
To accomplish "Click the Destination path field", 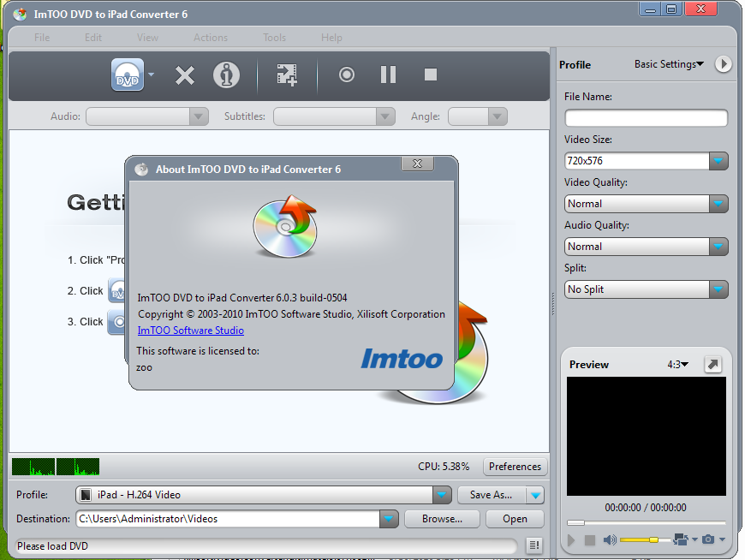I will point(228,519).
